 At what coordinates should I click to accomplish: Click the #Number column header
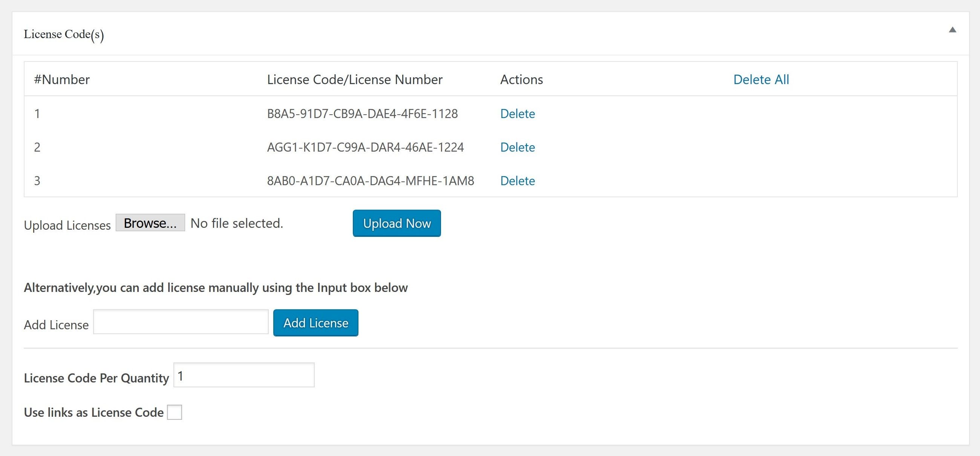pos(62,80)
